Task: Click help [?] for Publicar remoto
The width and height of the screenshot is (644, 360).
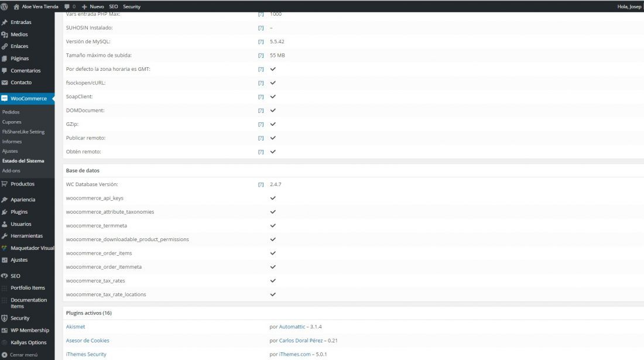Action: coord(261,138)
